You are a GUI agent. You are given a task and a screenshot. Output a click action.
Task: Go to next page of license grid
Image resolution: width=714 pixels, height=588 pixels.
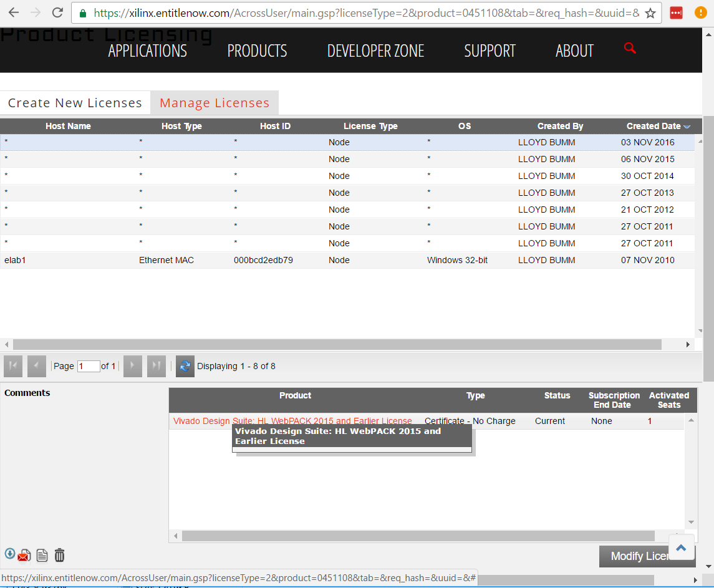click(x=132, y=366)
